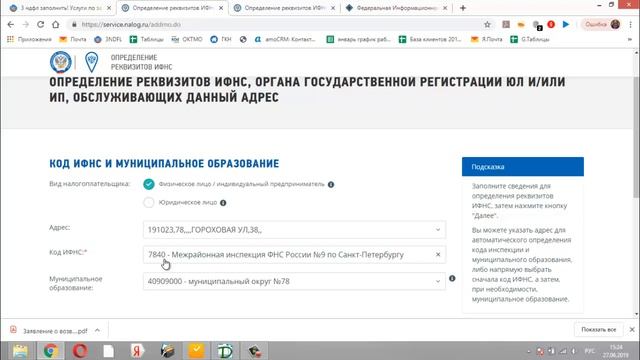Open the Chrome three-dot menu
Image resolution: width=640 pixels, height=360 pixels.
[631, 24]
